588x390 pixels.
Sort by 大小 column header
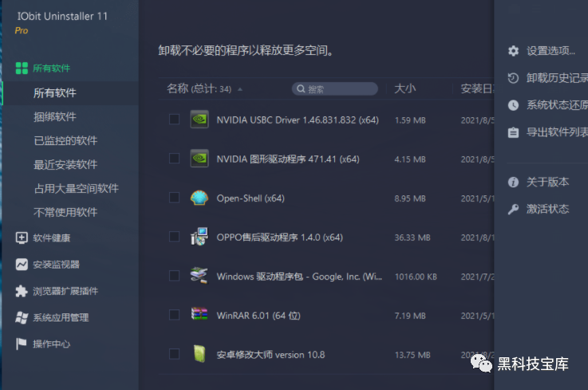pos(405,89)
